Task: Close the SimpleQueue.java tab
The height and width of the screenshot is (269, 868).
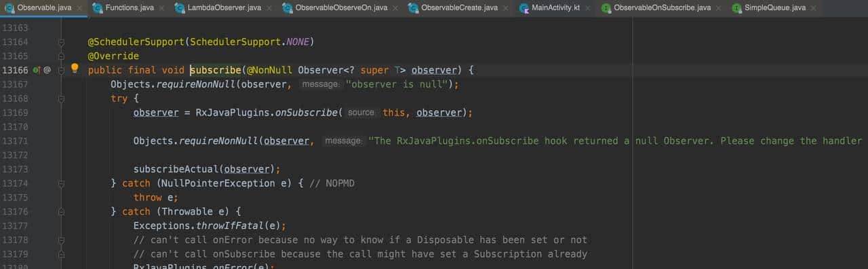Action: pos(814,7)
